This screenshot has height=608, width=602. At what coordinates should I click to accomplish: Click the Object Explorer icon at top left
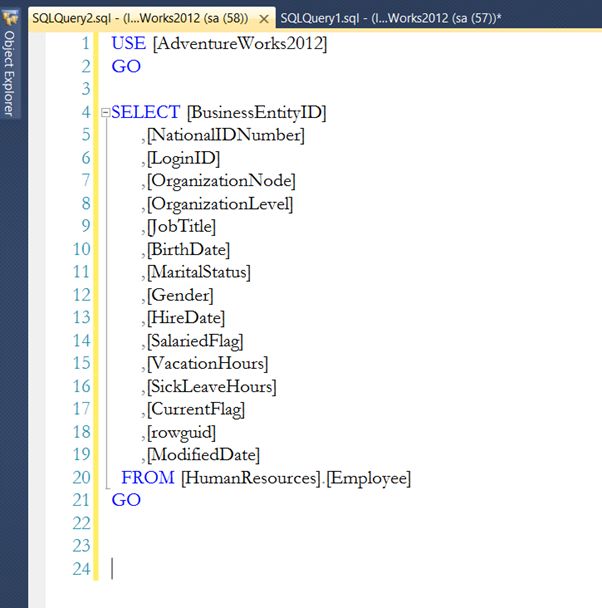click(10, 17)
